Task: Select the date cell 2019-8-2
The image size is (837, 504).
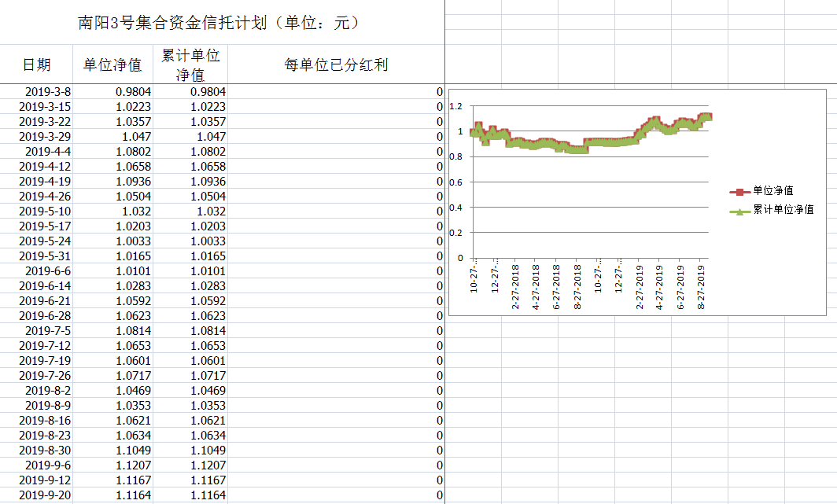Action: [36, 391]
